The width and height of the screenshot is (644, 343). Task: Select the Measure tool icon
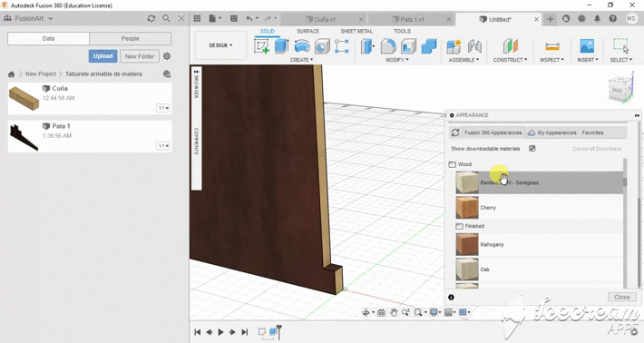point(552,46)
